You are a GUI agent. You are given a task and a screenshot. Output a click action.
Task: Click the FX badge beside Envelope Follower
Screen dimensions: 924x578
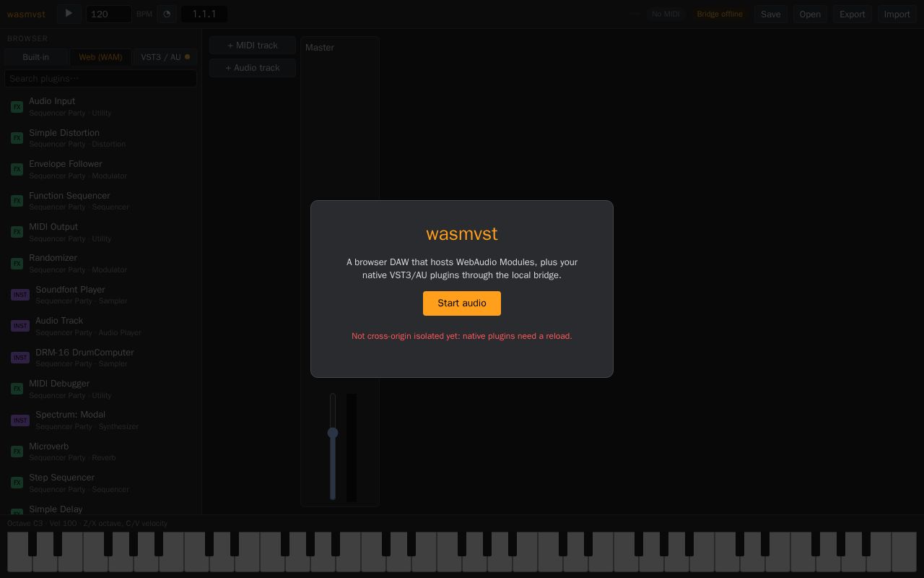pyautogui.click(x=17, y=169)
